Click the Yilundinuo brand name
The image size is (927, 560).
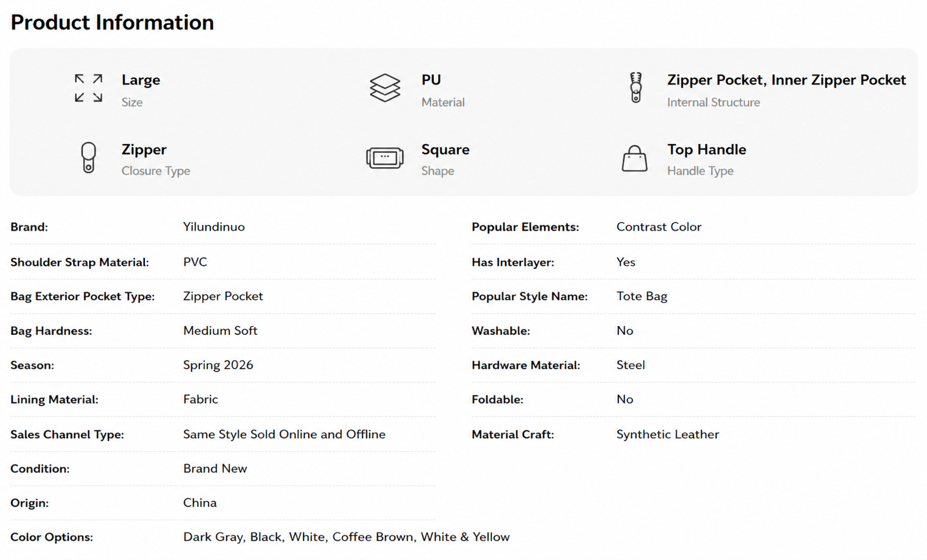[214, 227]
